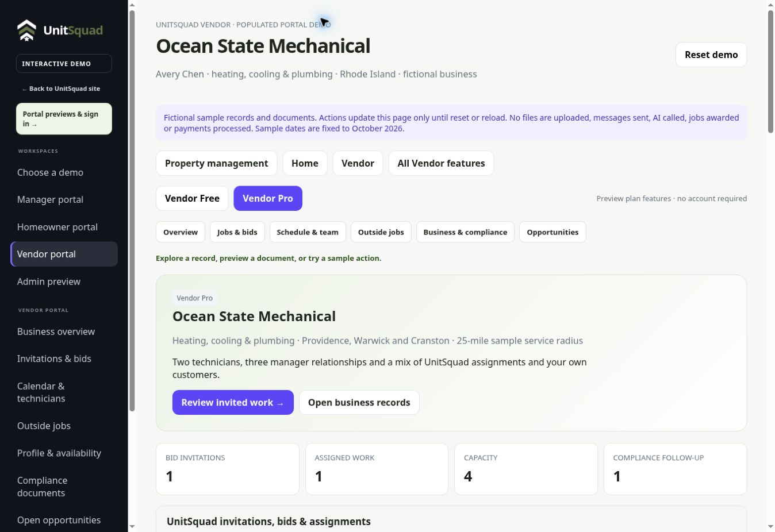Open the Schedule & team tab
775x532 pixels.
[x=308, y=232]
